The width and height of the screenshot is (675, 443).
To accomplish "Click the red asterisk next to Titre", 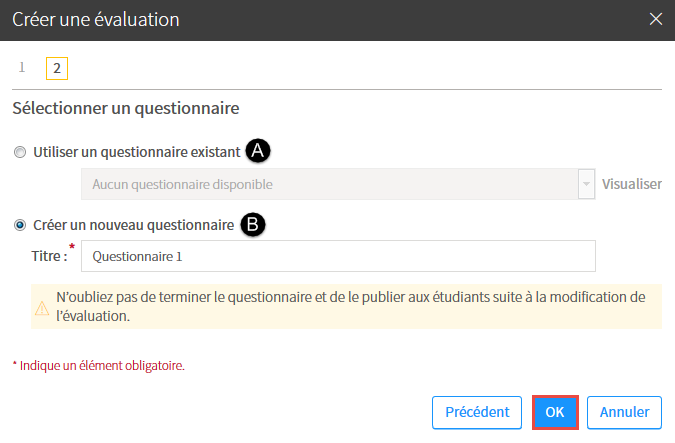I will (72, 247).
